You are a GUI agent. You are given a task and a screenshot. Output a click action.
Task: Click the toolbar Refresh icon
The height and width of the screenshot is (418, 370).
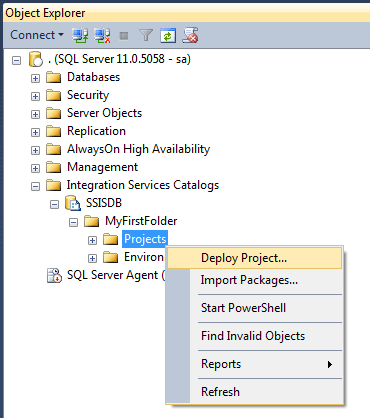(x=168, y=35)
